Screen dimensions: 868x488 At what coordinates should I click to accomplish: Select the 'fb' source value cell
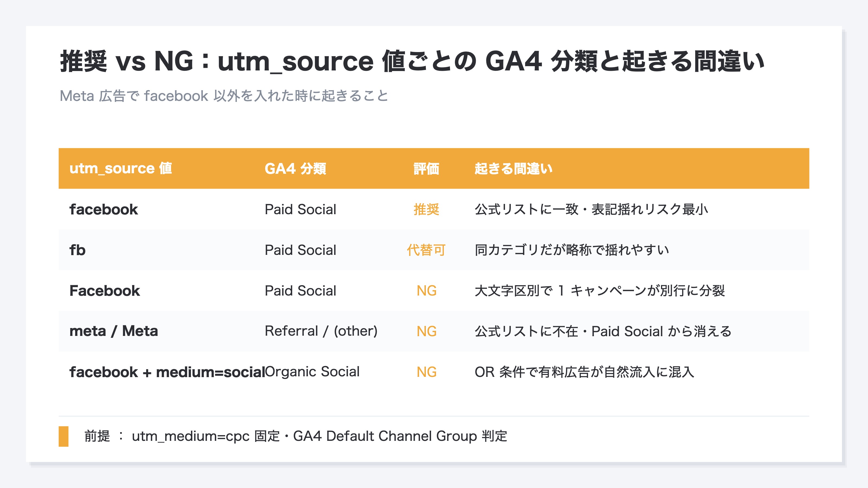[78, 250]
